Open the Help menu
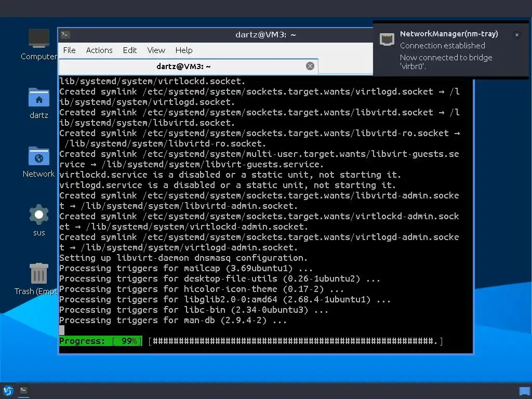Image resolution: width=532 pixels, height=399 pixels. 184,50
